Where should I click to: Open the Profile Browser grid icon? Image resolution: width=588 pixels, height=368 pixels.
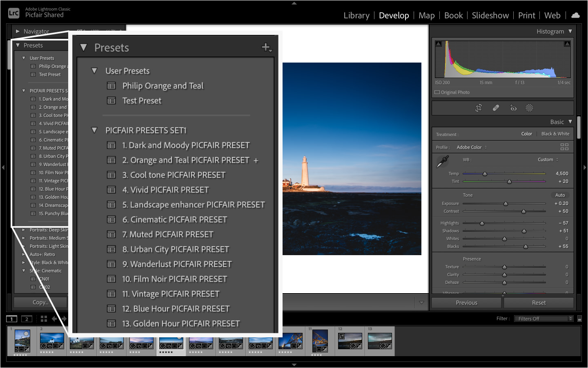(x=564, y=147)
